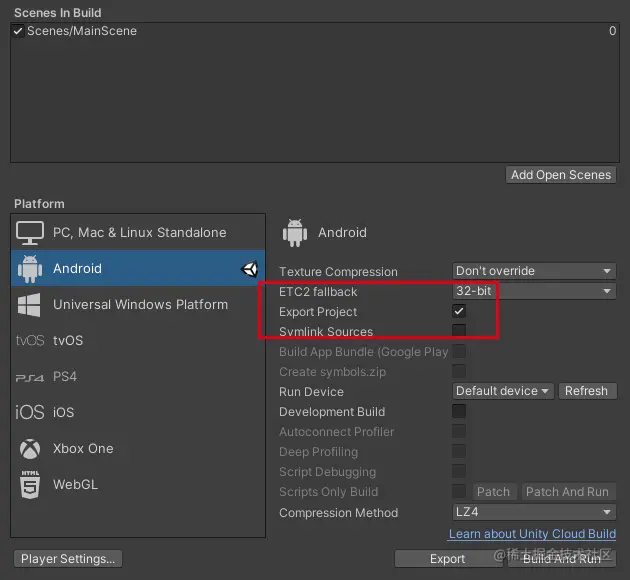Enable the Development Build checkbox
Screen dimensions: 630x580
point(459,411)
